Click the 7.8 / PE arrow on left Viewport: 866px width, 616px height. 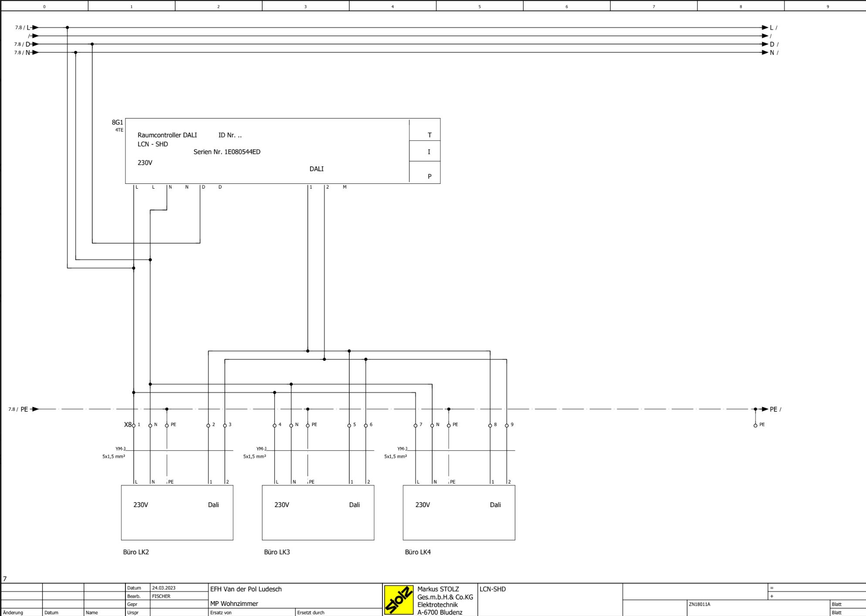click(35, 409)
